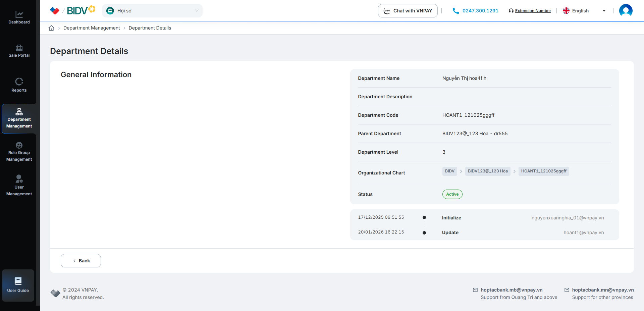
Task: Click the BIDV123@_123 Hòa org chart tag
Action: (x=487, y=171)
